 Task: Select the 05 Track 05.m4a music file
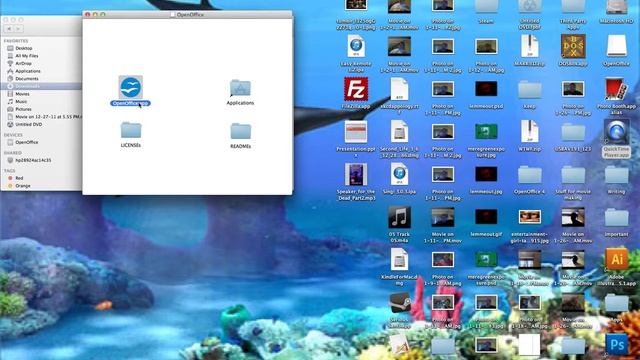point(399,217)
